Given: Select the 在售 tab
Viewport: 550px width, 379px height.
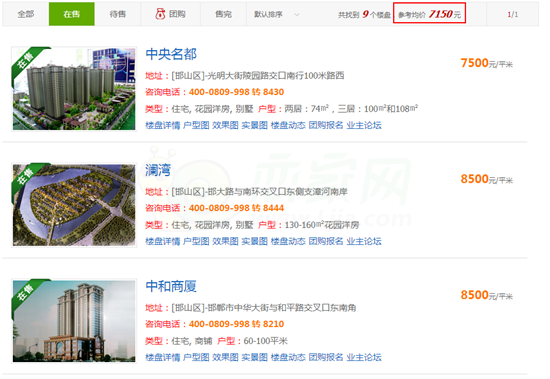Looking at the screenshot, I should (72, 14).
